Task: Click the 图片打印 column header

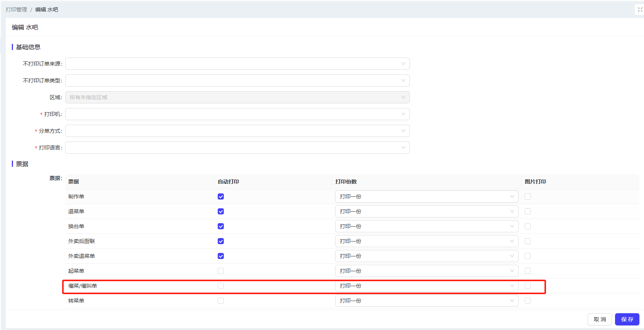Action: 535,182
